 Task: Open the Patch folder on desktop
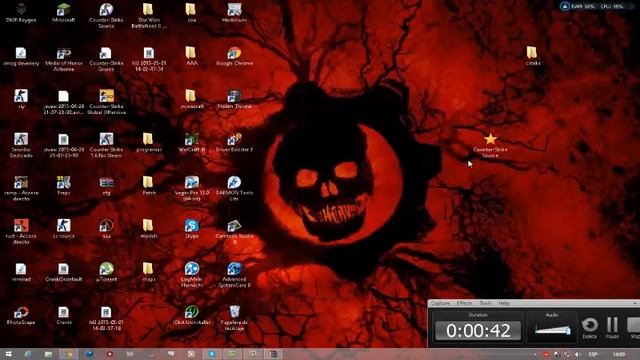149,185
